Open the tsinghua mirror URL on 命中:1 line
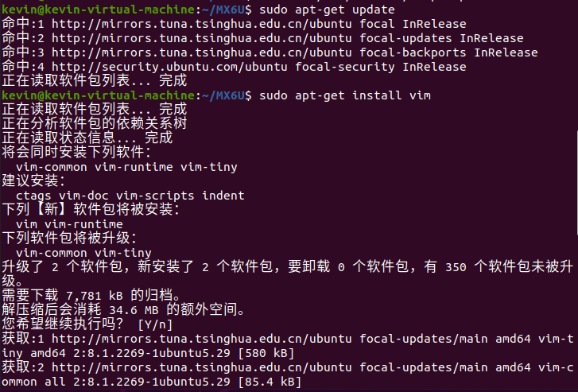Viewport: 578px width, 392px height. [202, 24]
